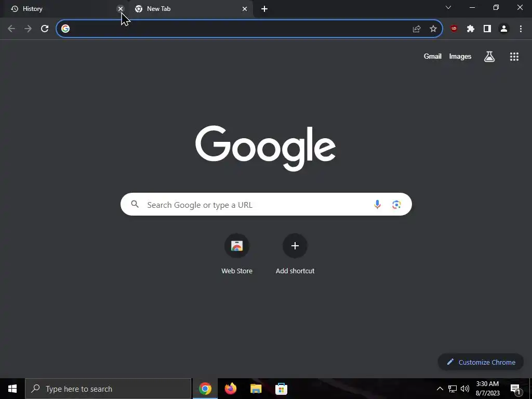Open Customize Chrome

(x=481, y=362)
